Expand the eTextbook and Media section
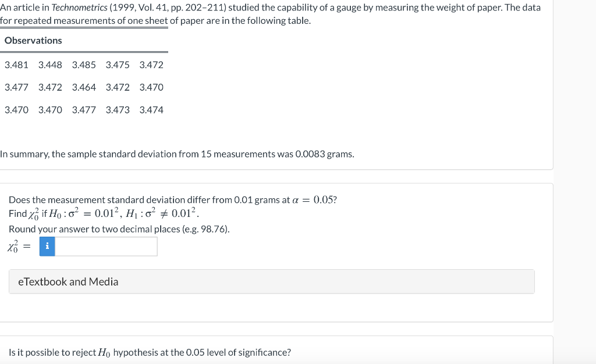This screenshot has height=364, width=596. click(x=272, y=281)
